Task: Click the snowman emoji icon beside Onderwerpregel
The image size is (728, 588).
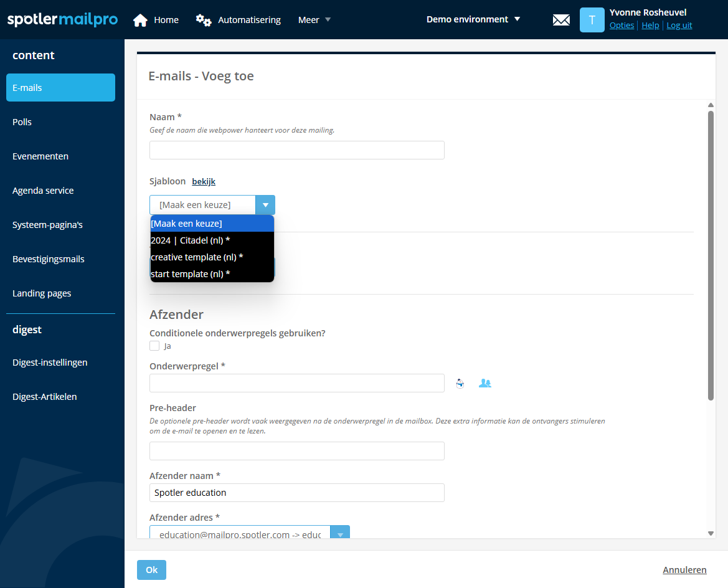Action: tap(460, 383)
